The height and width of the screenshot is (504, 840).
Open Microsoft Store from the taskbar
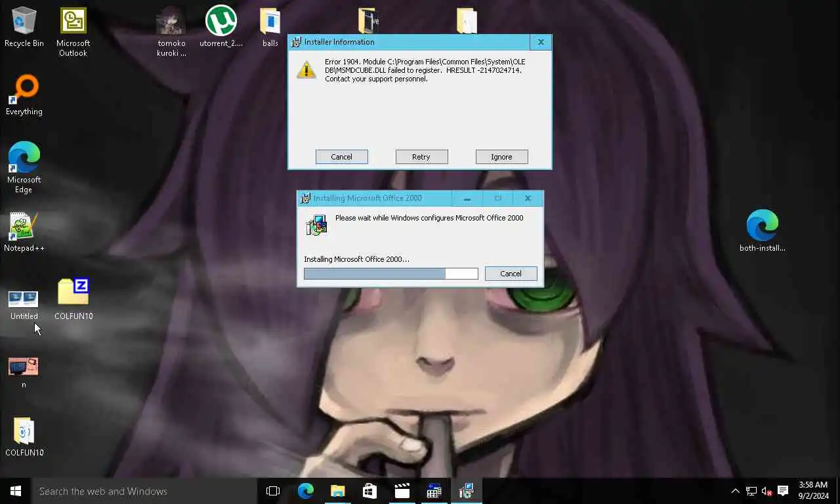coord(369,491)
